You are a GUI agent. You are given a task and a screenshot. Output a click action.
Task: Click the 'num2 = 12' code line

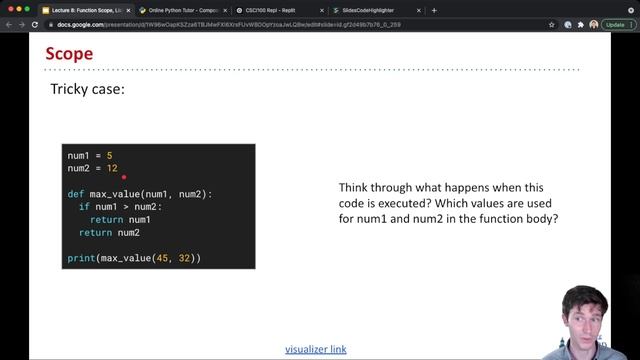click(93, 168)
